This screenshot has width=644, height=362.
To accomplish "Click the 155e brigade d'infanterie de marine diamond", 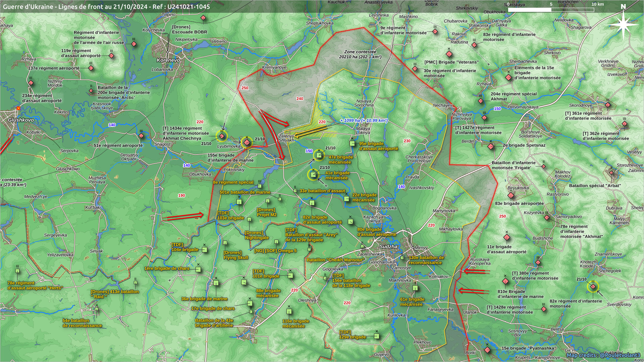I will (247, 143).
